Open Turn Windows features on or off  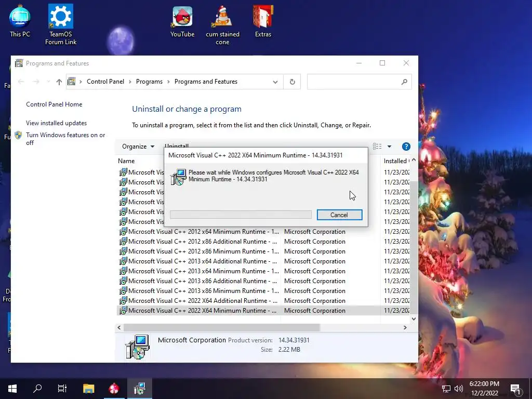65,139
